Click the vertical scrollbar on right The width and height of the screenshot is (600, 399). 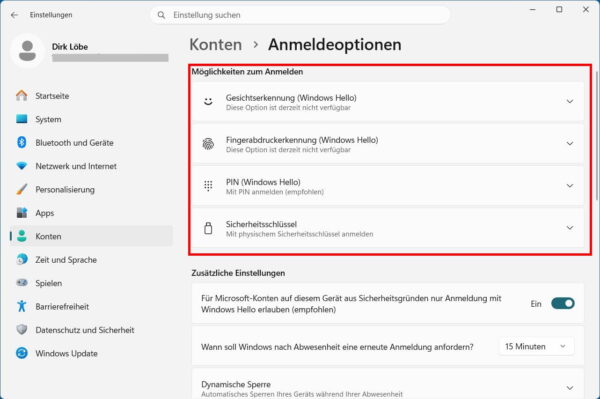[x=597, y=136]
